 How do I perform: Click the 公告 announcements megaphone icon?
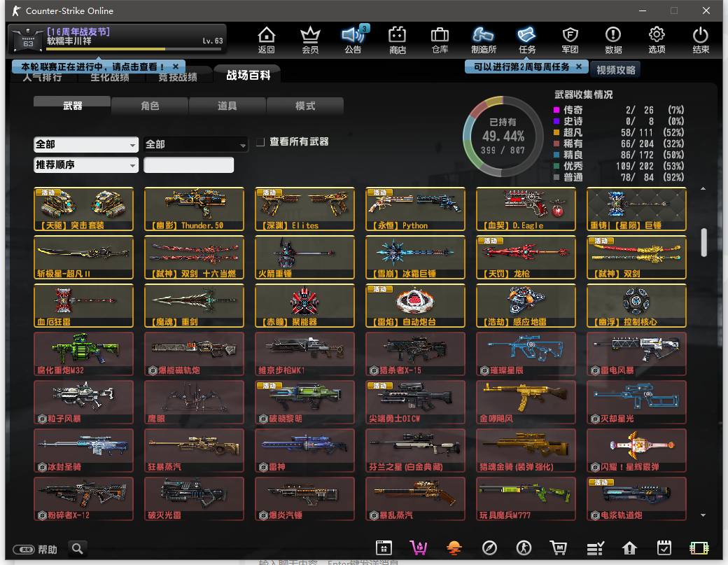(x=353, y=39)
